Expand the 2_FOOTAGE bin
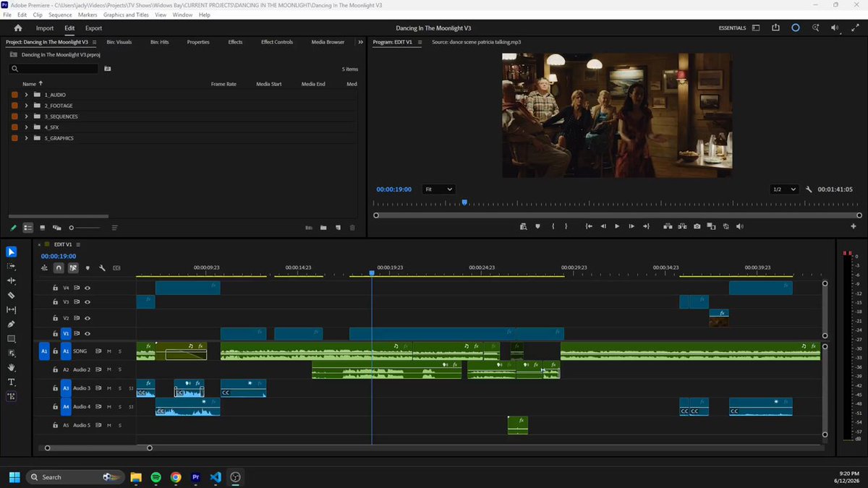Screen dimensions: 868x488 click(x=27, y=106)
